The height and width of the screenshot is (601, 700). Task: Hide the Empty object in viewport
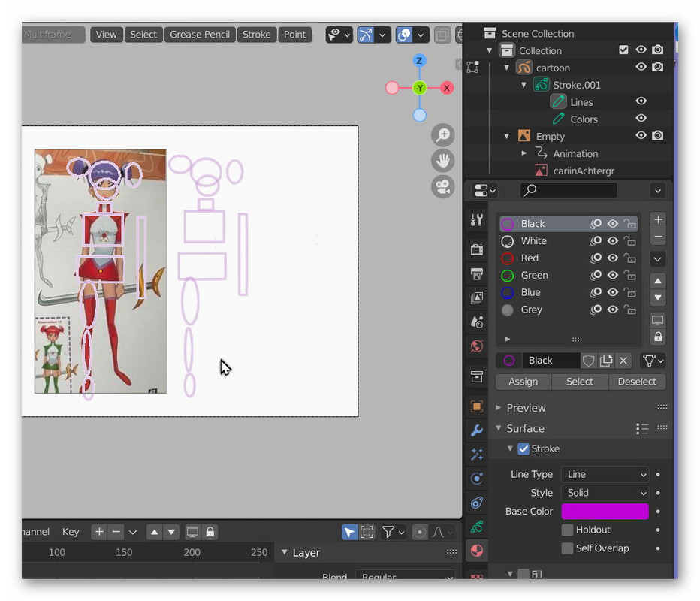tap(641, 135)
